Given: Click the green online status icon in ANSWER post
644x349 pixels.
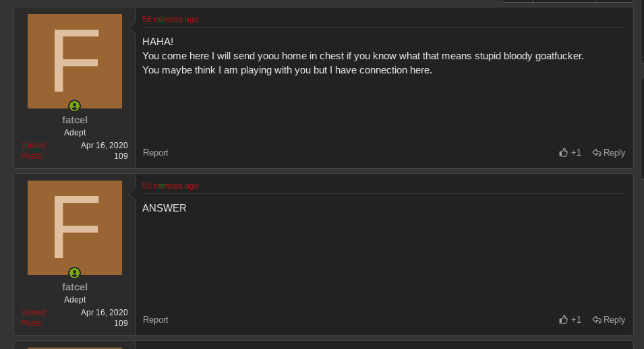Looking at the screenshot, I should [x=75, y=273].
